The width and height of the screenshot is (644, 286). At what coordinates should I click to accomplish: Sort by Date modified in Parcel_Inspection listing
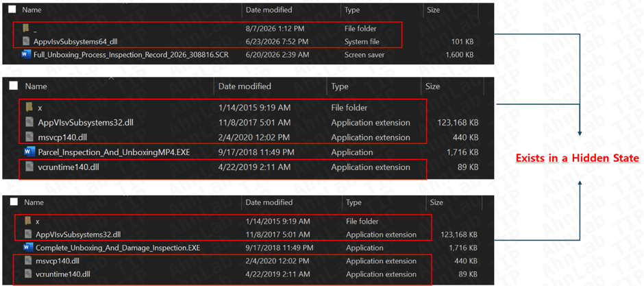245,86
